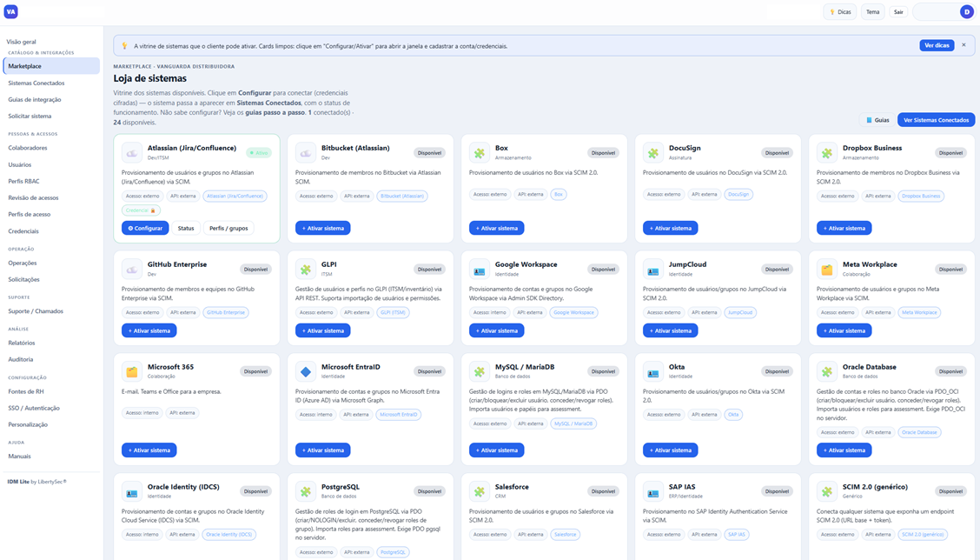This screenshot has height=560, width=980.
Task: Open Revisão de acessos
Action: click(51, 197)
